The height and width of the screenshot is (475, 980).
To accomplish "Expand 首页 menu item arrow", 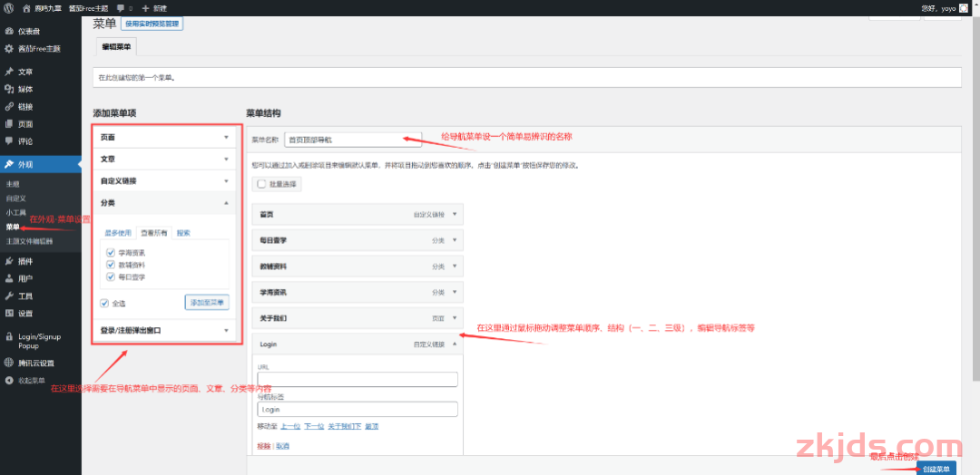I will [x=455, y=214].
